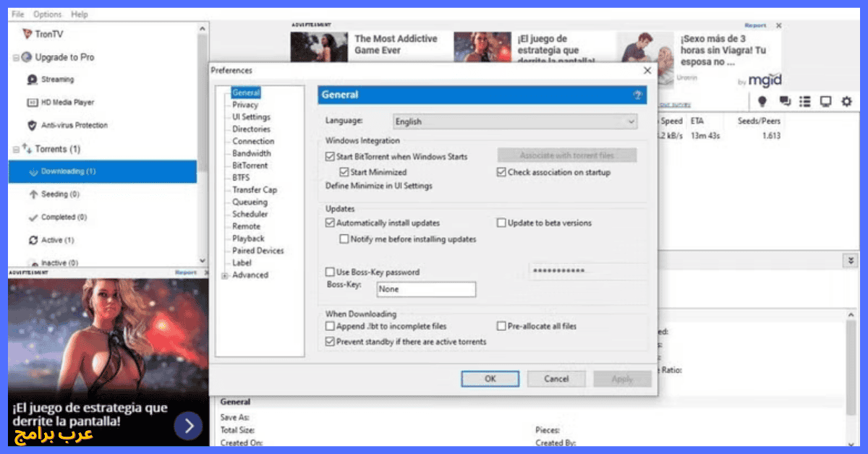Click the Anti-virus Protection shield icon
868x454 pixels.
coord(32,125)
